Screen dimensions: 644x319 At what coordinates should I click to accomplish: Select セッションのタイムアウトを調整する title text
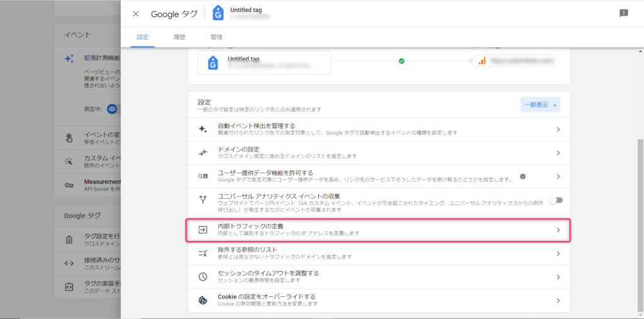coord(268,273)
